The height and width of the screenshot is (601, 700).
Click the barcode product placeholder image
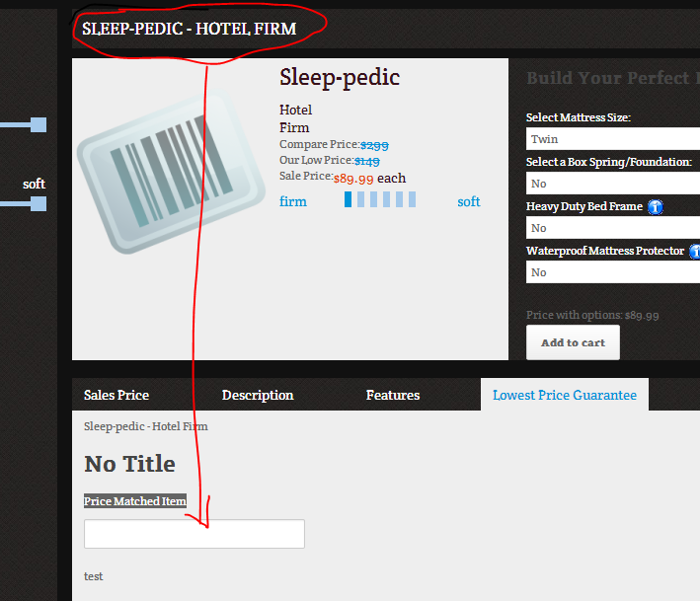[172, 172]
